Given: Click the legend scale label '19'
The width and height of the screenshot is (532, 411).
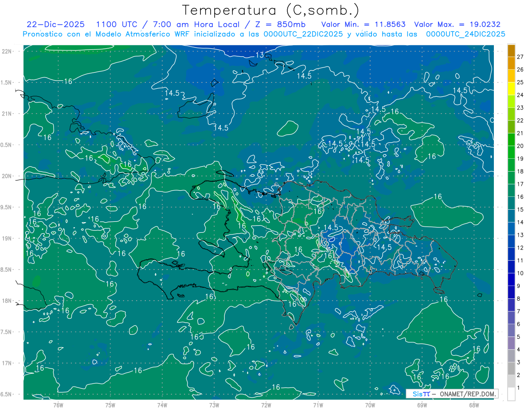Looking at the screenshot, I should pyautogui.click(x=520, y=159).
